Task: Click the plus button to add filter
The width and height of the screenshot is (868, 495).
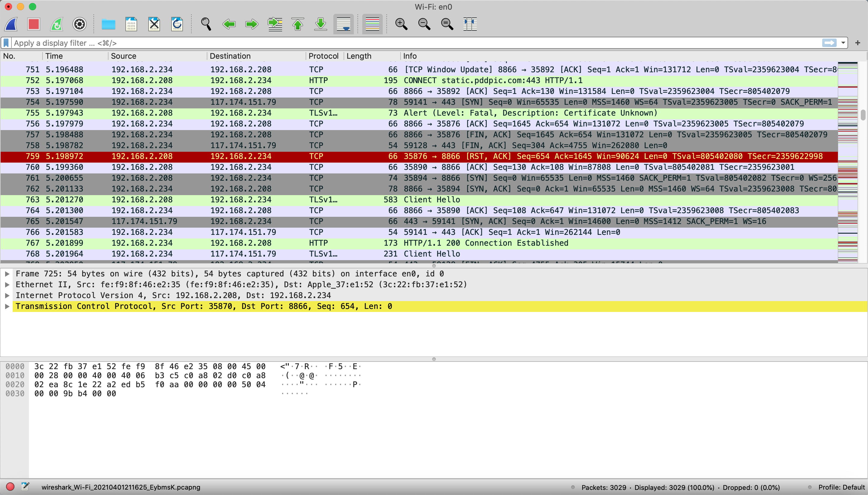Action: [x=857, y=43]
